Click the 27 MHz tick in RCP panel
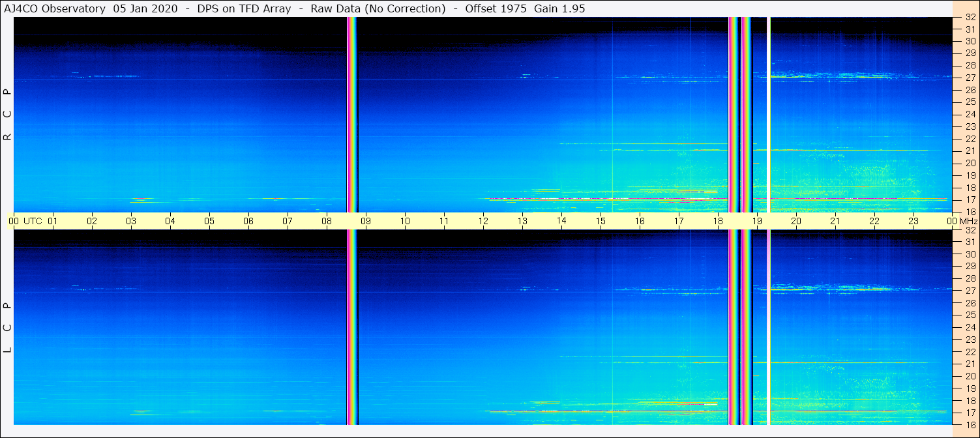The width and height of the screenshot is (980, 438). pyautogui.click(x=970, y=78)
